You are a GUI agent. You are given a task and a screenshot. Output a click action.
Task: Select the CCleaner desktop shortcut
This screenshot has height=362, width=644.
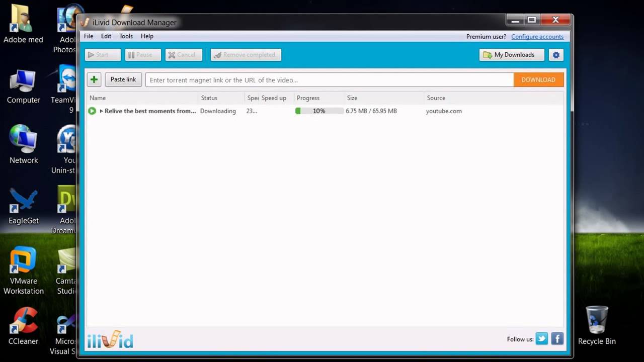(x=23, y=327)
